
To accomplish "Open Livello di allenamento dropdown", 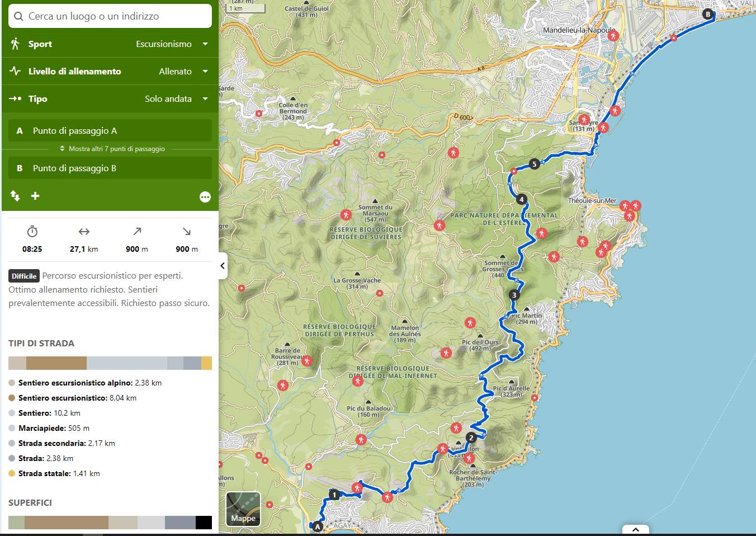I will pyautogui.click(x=182, y=71).
